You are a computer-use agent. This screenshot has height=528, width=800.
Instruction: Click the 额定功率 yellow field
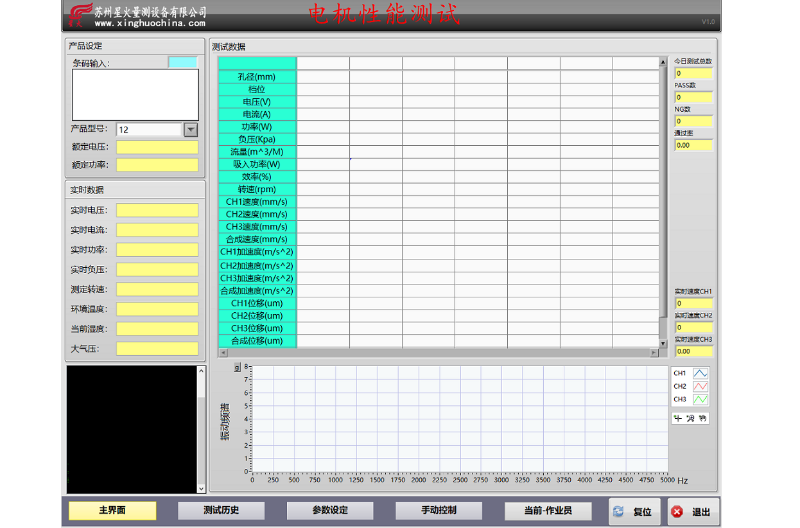(x=157, y=165)
